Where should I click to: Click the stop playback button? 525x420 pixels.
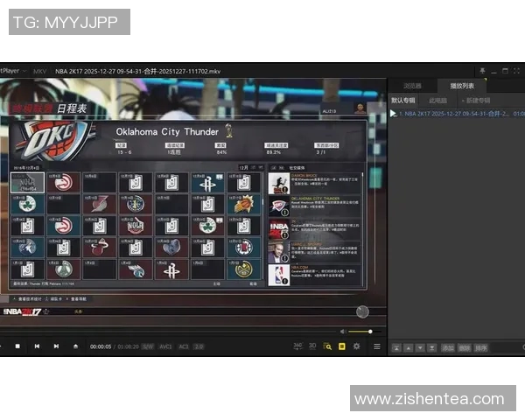18,346
